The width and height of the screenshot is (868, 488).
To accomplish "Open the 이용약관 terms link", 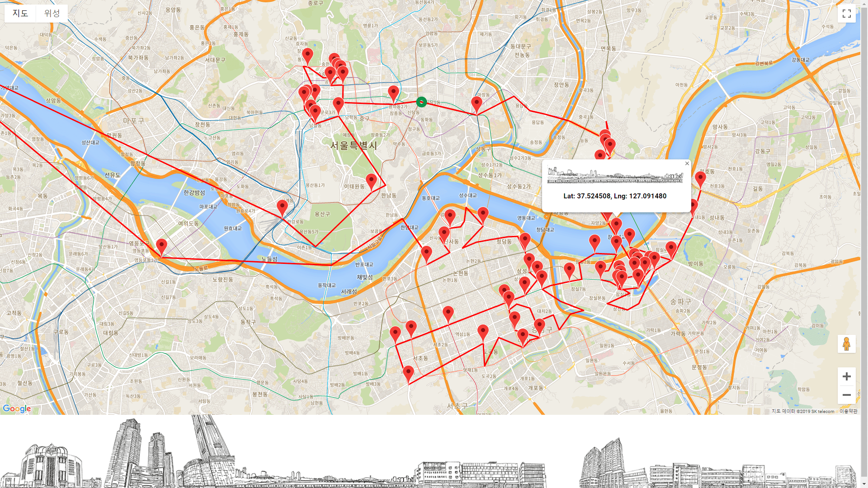I will (848, 411).
